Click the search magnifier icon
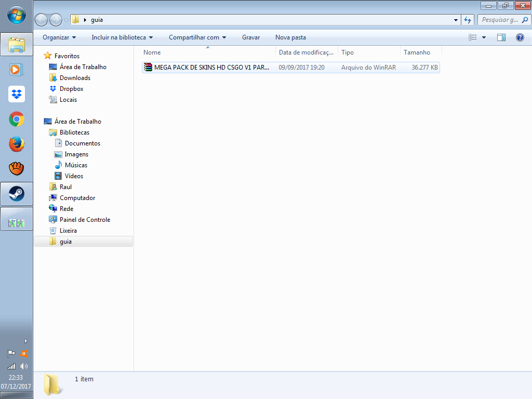Viewport: 532px width, 399px height. [525, 20]
